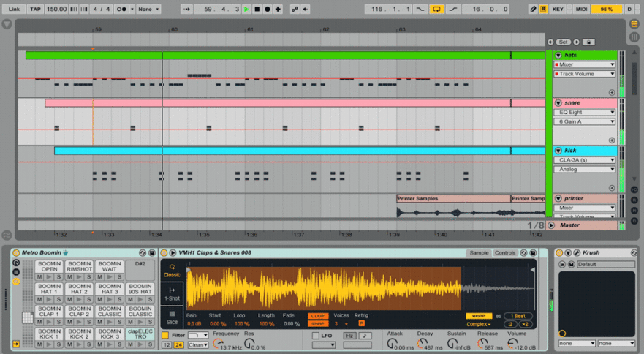Click the TAP tempo button
This screenshot has height=354, width=644.
point(35,9)
